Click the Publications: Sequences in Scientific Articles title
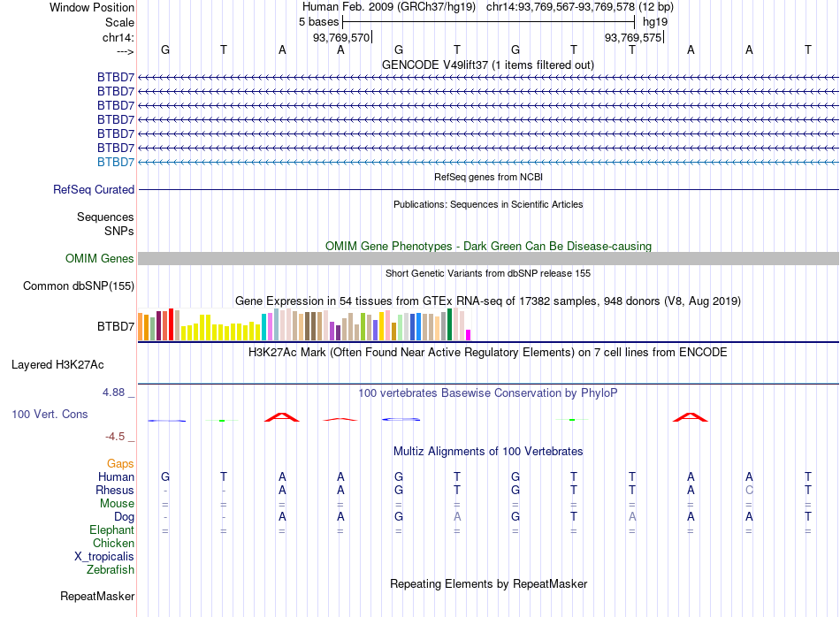This screenshot has width=840, height=617. pos(488,204)
